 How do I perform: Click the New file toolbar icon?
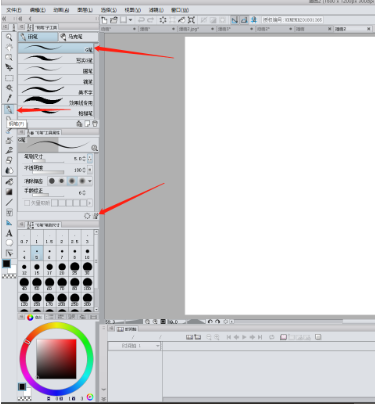[104, 20]
